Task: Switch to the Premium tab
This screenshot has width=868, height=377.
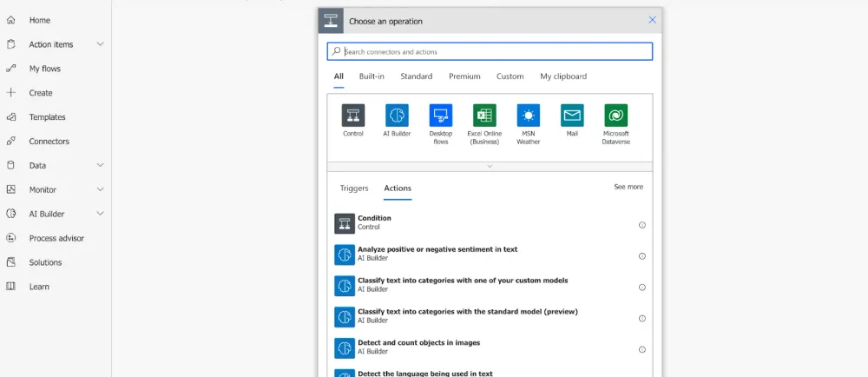Action: 464,76
